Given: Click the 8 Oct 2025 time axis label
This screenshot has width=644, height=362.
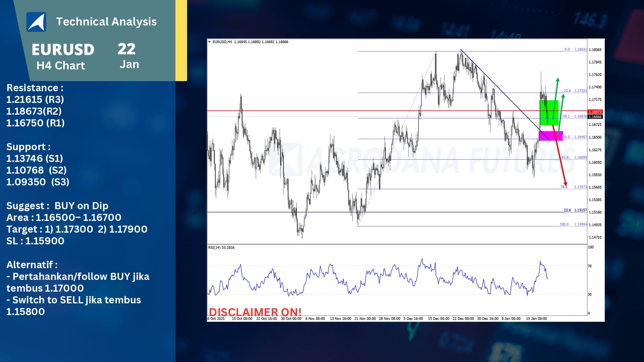Looking at the screenshot, I should click(x=216, y=319).
